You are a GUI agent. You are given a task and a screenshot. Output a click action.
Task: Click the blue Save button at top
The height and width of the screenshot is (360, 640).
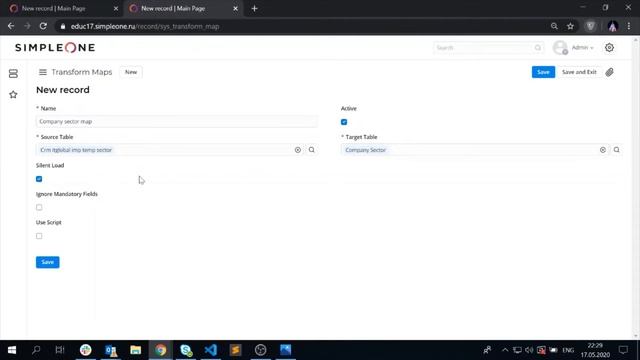pyautogui.click(x=543, y=72)
